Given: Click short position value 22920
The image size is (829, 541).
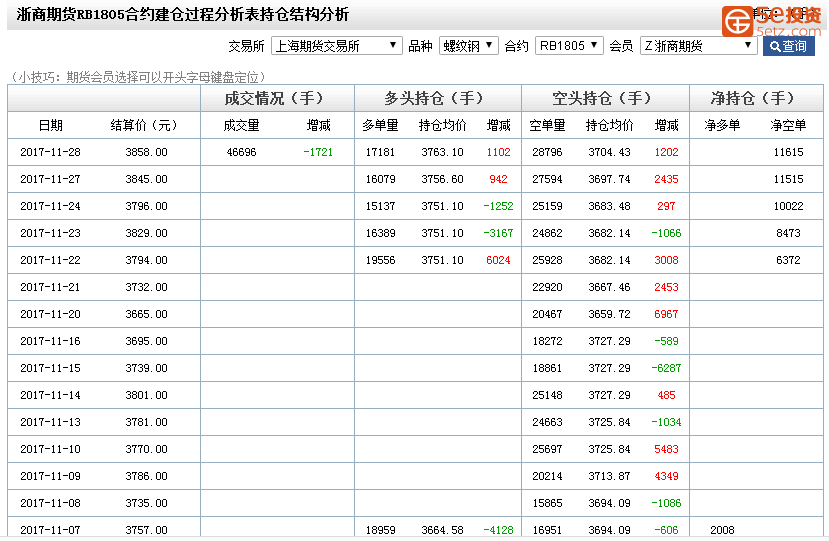Looking at the screenshot, I should point(547,287).
